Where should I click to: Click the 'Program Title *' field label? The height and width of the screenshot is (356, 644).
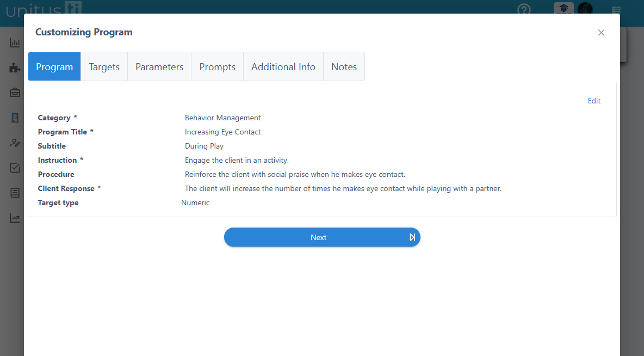pos(66,132)
